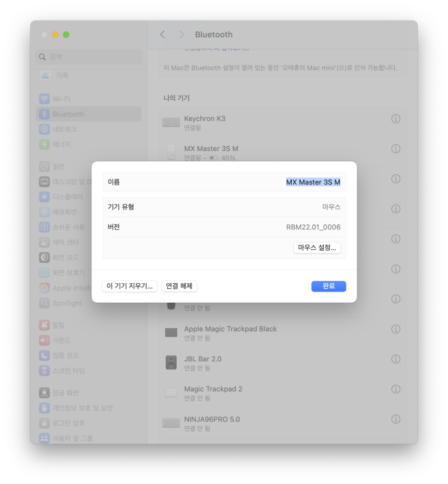The width and height of the screenshot is (448, 484).
Task: Confirm the dialog with 완료
Action: pyautogui.click(x=328, y=286)
